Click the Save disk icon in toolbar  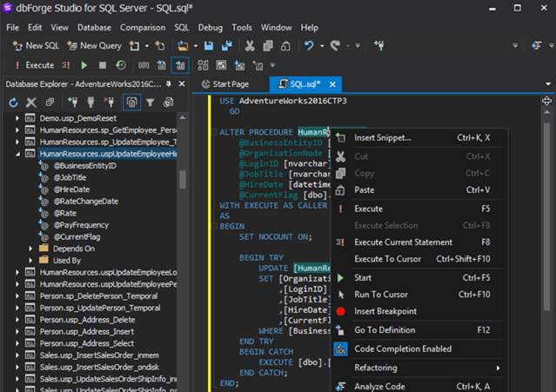(209, 45)
